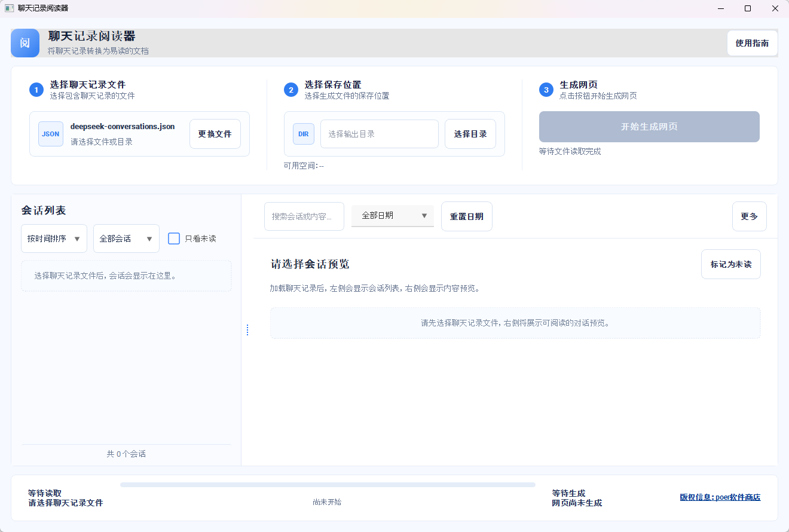Open the 全部会话 filter dropdown
This screenshot has height=532, width=789.
pos(126,239)
